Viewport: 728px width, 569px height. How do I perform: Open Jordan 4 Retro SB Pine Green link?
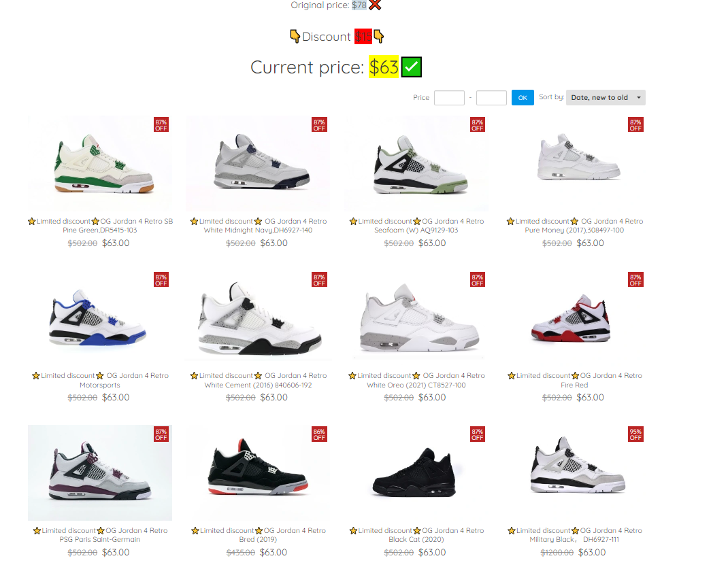click(100, 226)
